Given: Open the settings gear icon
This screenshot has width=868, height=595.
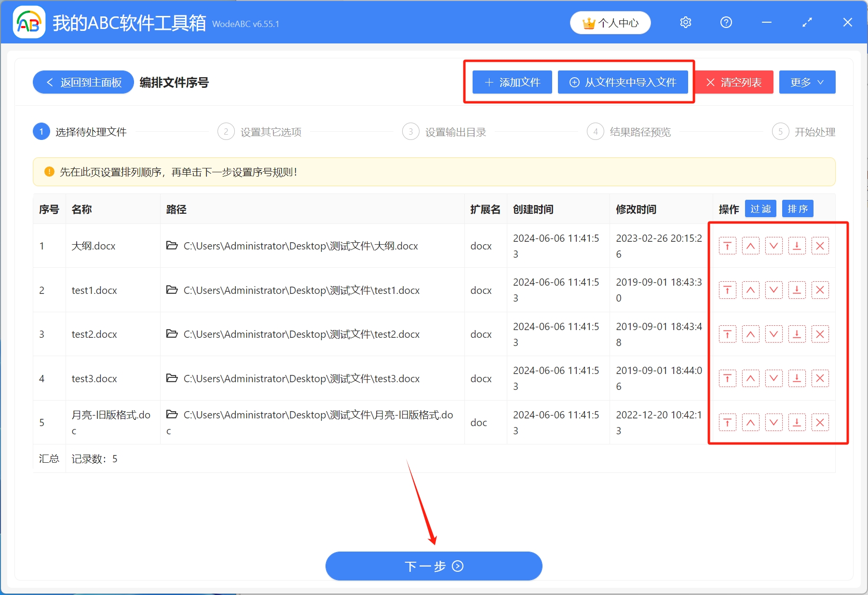Looking at the screenshot, I should point(685,22).
